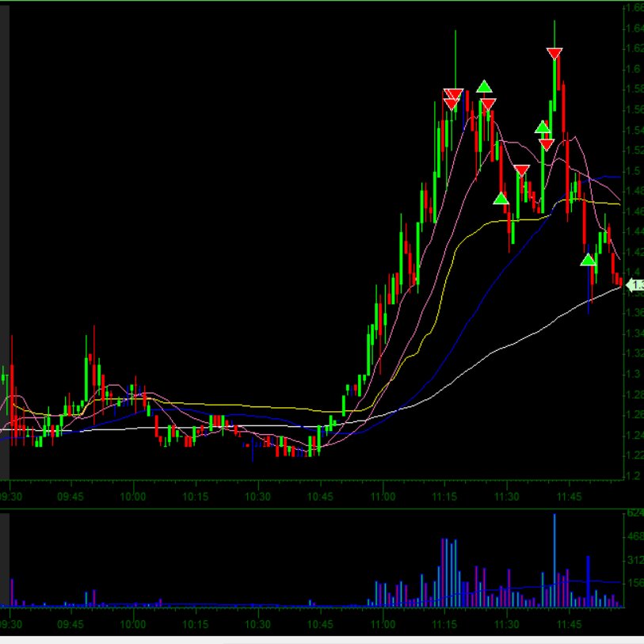Click the 10:45 label on the volume panel time axis
644x644 pixels.
[320, 625]
